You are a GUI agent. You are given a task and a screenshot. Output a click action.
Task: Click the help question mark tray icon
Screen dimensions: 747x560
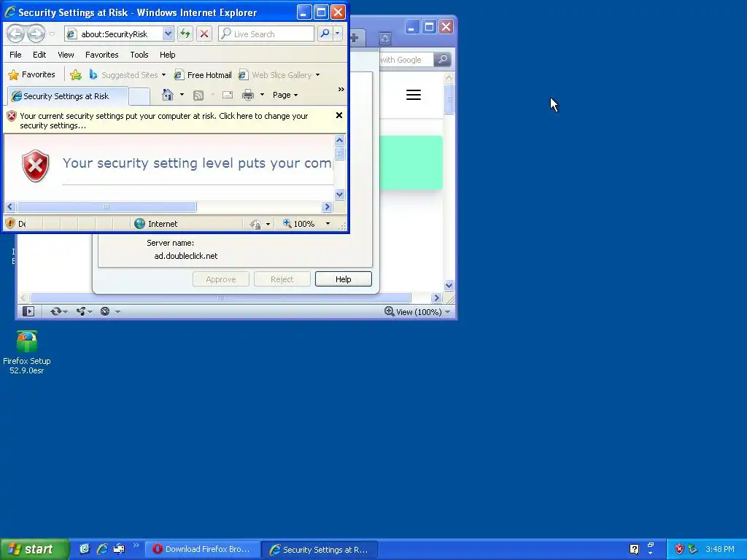click(634, 549)
